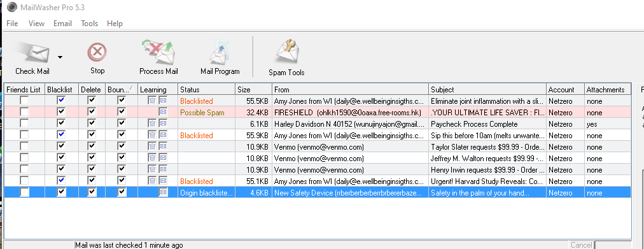Toggle Blacklist checkbox for "Urgent! Harvard Study" email
The image size is (644, 249).
click(61, 181)
